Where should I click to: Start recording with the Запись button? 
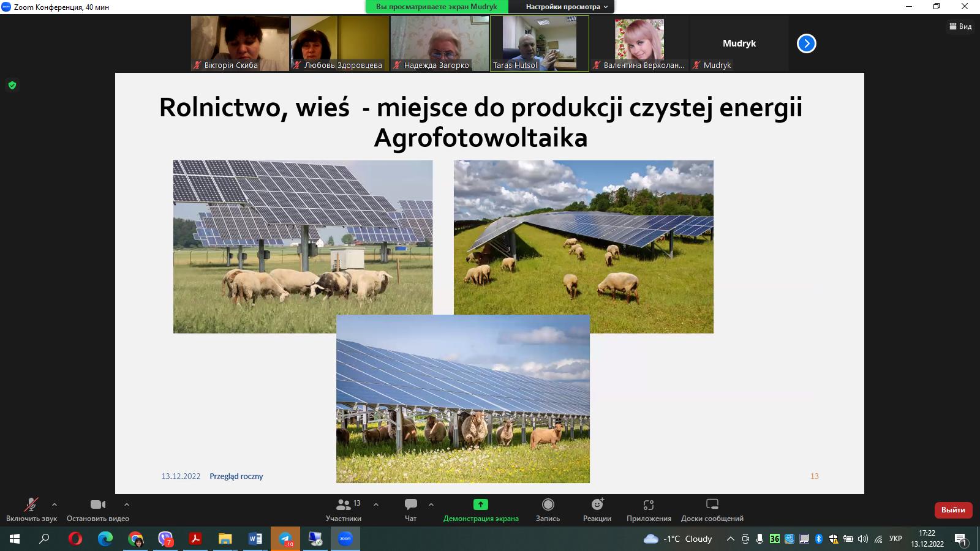click(548, 510)
